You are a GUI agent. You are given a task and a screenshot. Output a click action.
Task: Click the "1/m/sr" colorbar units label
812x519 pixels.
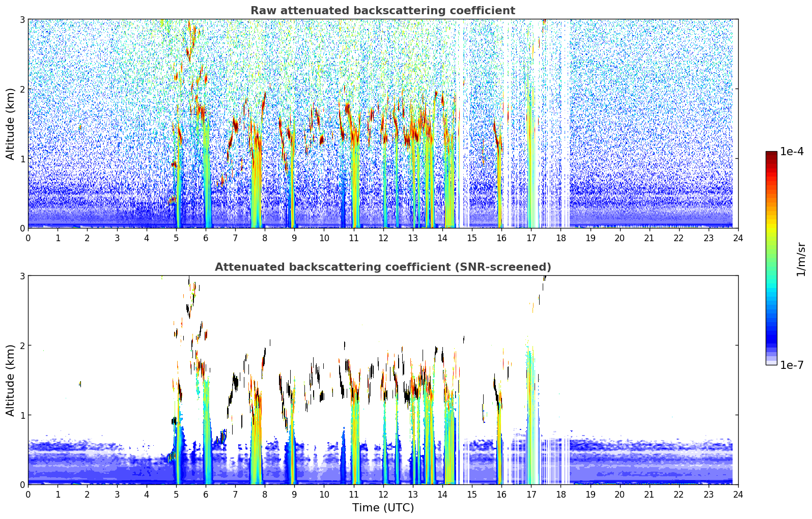(x=801, y=259)
